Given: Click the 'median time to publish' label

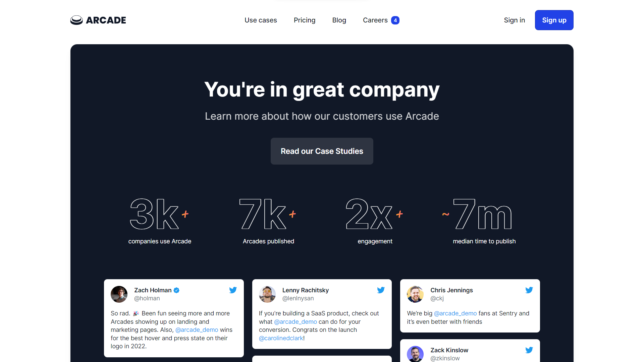Looking at the screenshot, I should 484,241.
